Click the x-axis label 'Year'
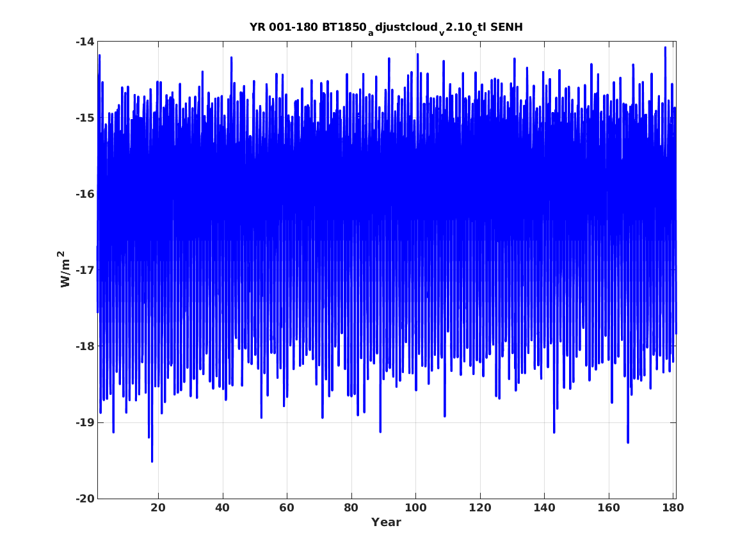Screen dimensions: 747x560 387,522
